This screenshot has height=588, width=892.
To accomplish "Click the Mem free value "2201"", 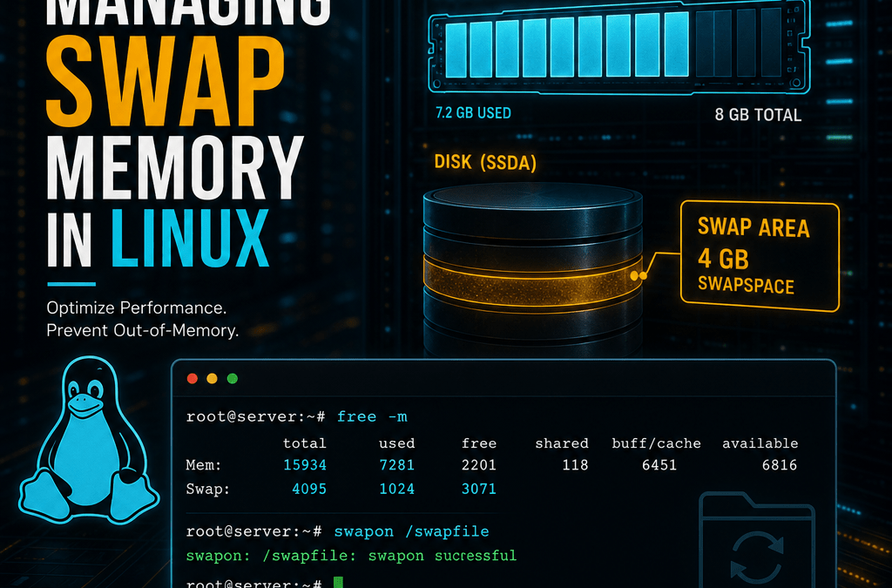I will (479, 465).
